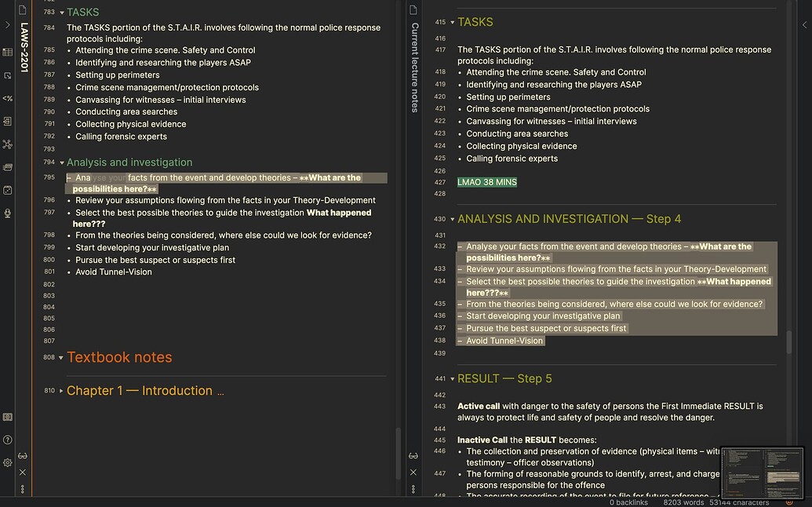Click the 8203 words status item
Screen dimensions: 812x507
pyautogui.click(x=683, y=502)
